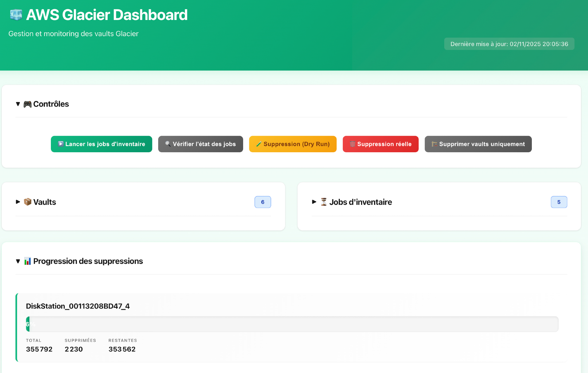588x373 pixels.
Task: Click the magnifier icon in Vérifier button
Action: click(168, 144)
